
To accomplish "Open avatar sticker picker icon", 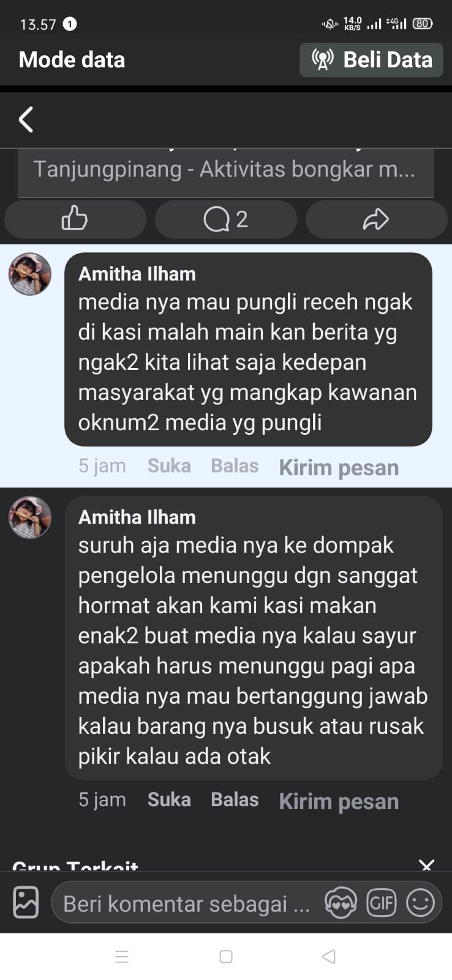I will tap(341, 902).
